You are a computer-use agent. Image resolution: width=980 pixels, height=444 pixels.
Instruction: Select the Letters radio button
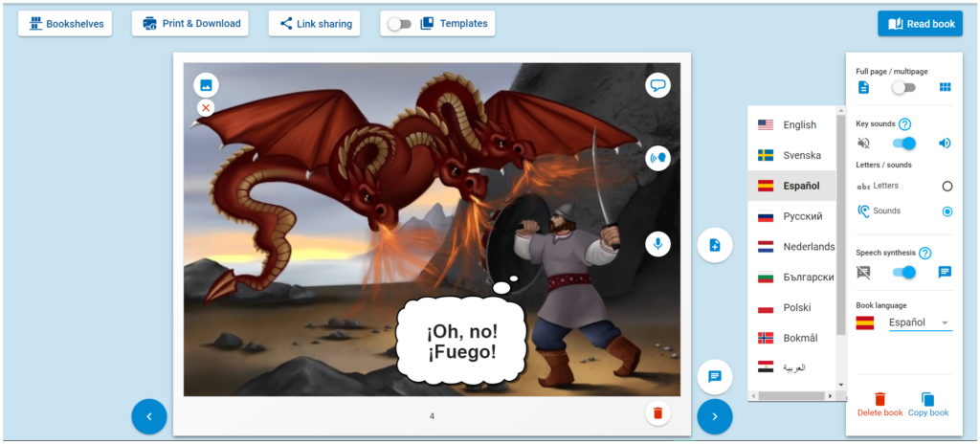pos(947,186)
